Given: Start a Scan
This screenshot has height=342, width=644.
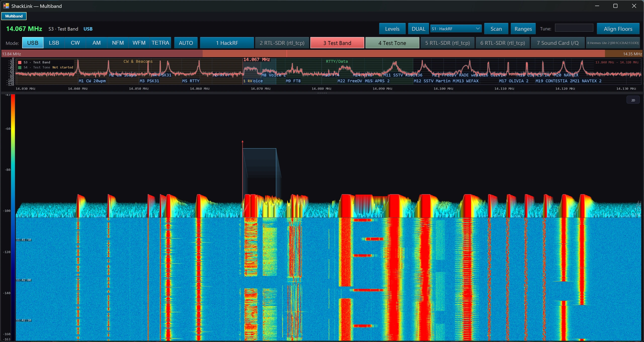Looking at the screenshot, I should pyautogui.click(x=496, y=29).
